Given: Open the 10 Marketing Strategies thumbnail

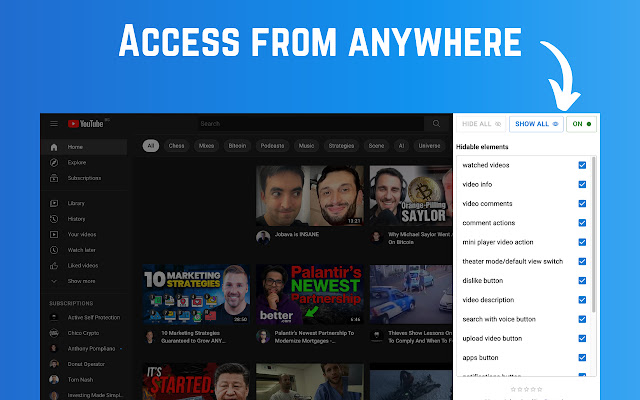Looking at the screenshot, I should click(x=196, y=294).
